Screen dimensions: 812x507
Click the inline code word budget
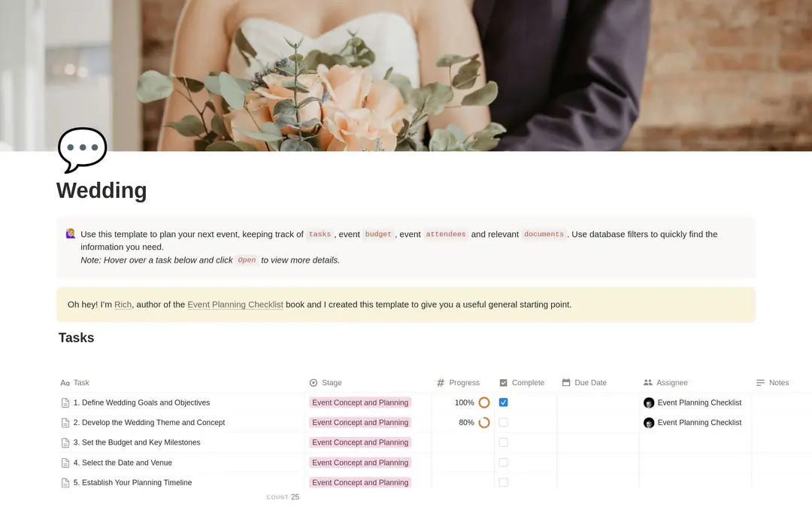(378, 234)
